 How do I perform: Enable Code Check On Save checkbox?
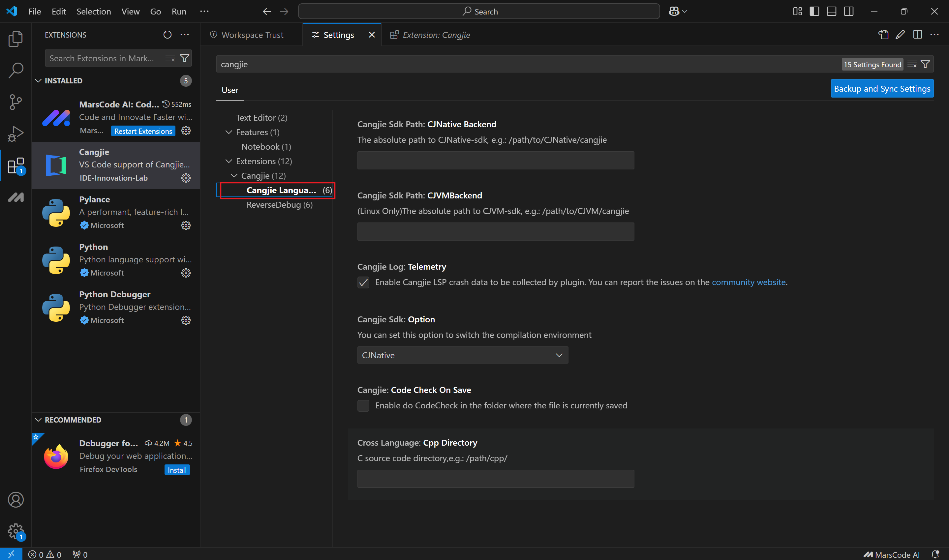pyautogui.click(x=363, y=406)
